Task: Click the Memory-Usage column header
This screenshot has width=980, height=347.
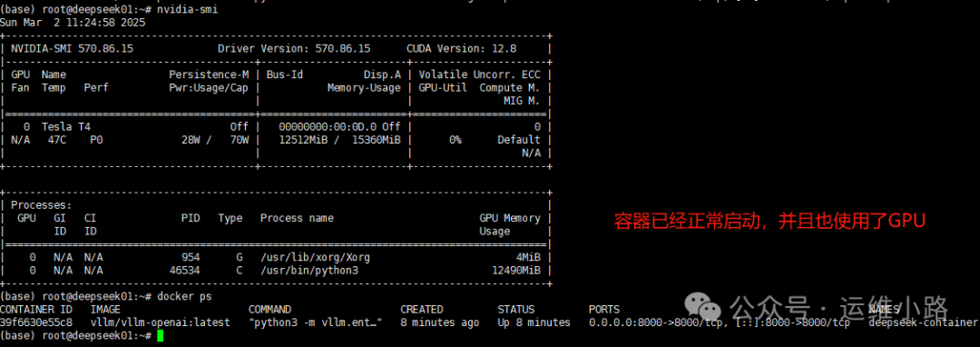Action: tap(364, 88)
